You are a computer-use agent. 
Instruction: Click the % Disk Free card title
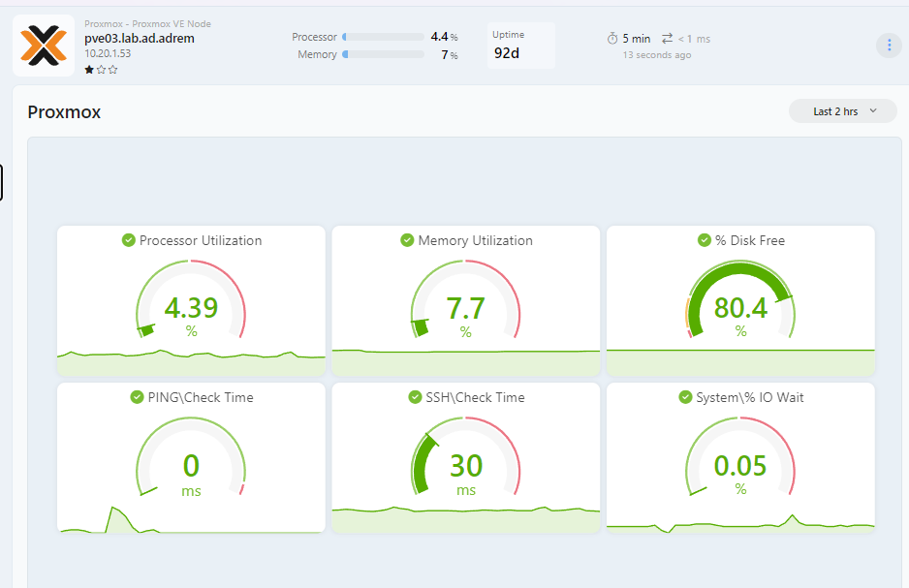[x=750, y=240]
